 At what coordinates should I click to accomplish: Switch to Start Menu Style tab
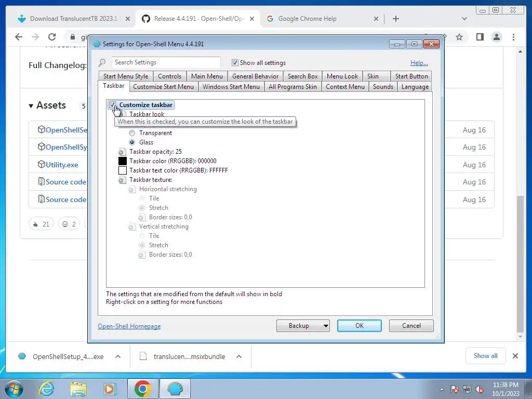point(126,76)
